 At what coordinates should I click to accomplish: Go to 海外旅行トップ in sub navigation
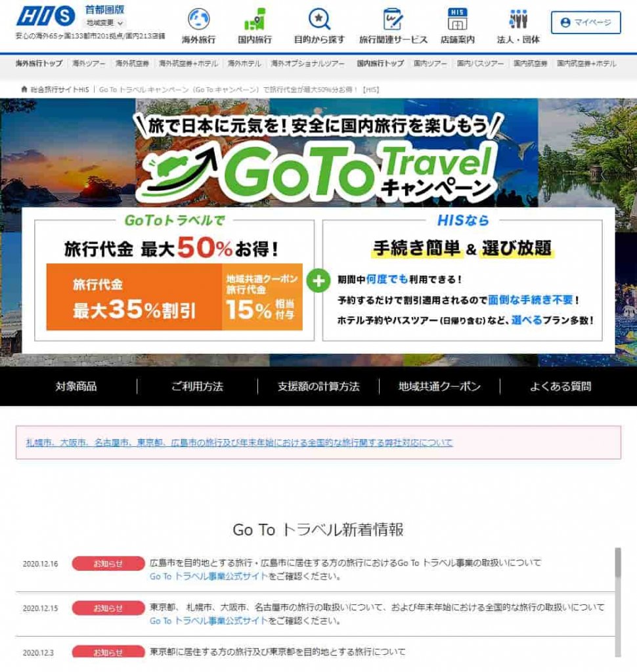tap(39, 64)
